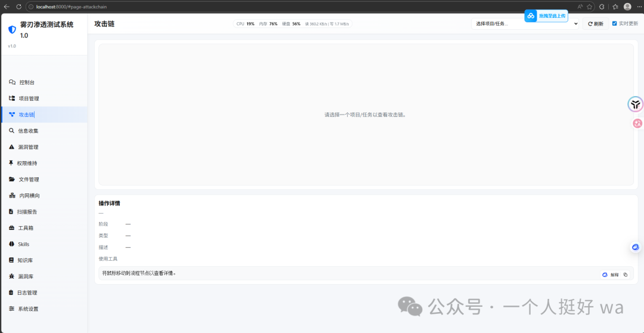644x333 pixels.
Task: Click the 知识库 book icon
Action: 11,260
